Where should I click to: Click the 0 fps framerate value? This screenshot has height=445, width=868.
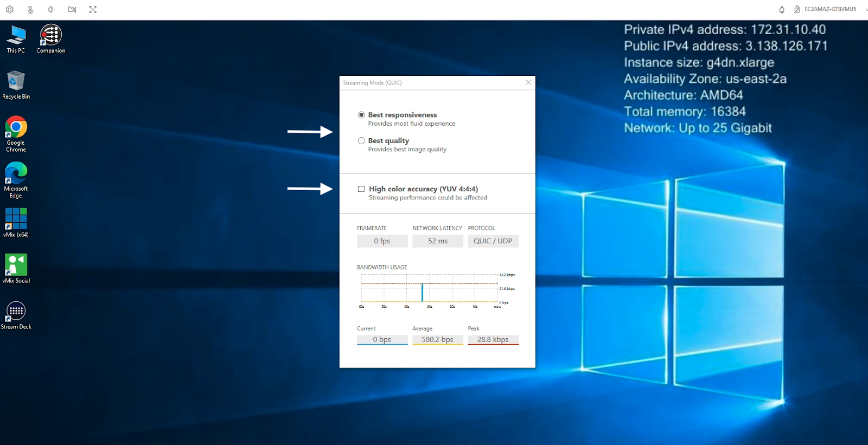(x=382, y=241)
